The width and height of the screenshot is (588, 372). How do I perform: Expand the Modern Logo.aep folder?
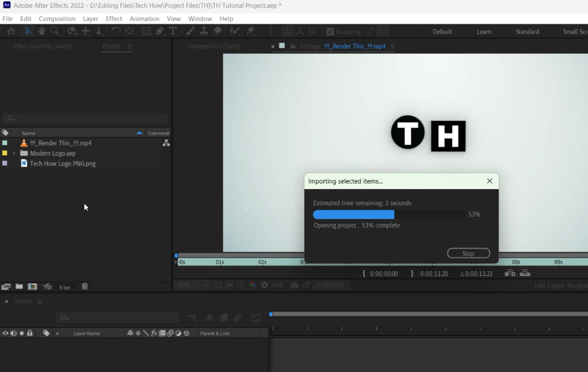(14, 153)
